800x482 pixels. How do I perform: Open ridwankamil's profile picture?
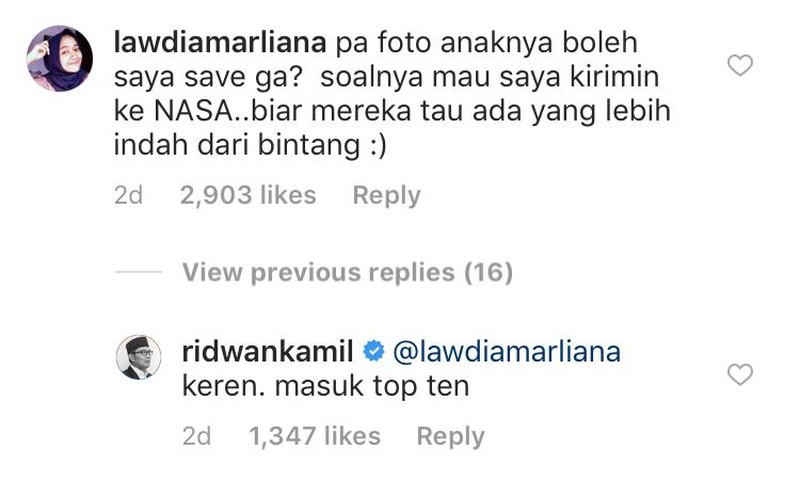tap(138, 358)
